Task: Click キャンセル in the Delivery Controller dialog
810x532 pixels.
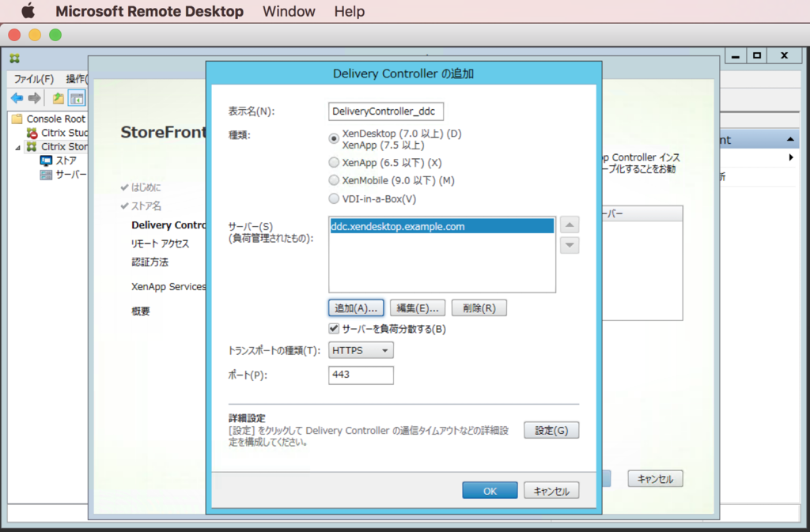Action: click(x=551, y=490)
